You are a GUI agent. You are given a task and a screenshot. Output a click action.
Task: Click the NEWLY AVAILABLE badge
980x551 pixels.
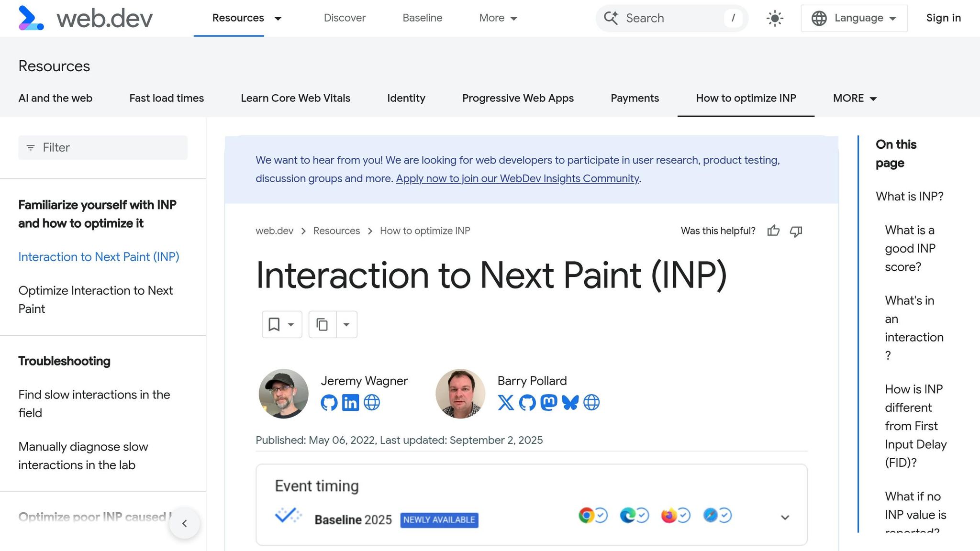(x=439, y=520)
